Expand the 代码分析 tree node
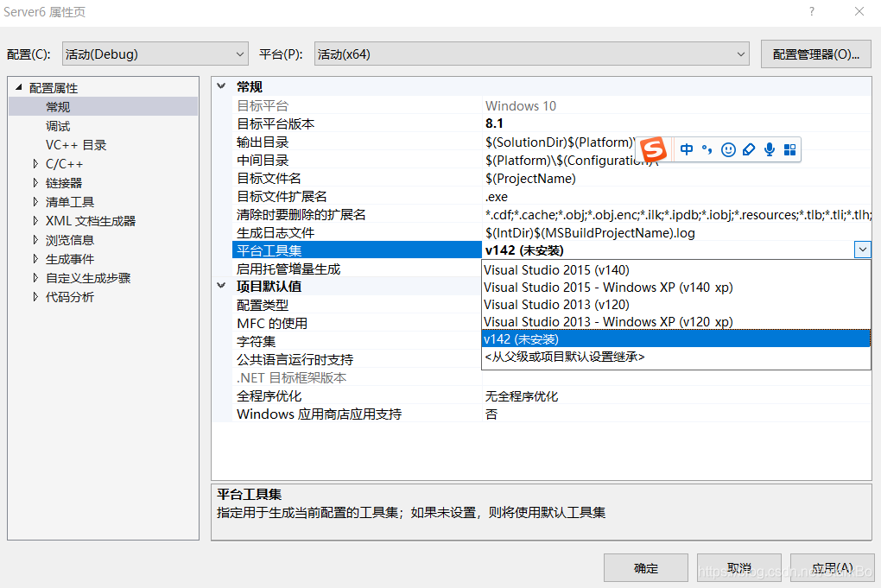 pos(35,296)
